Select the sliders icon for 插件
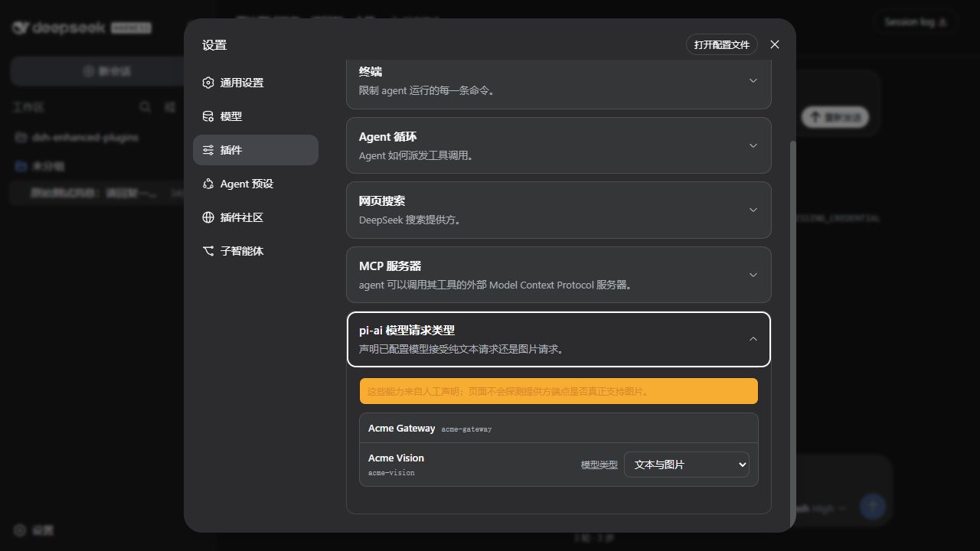Viewport: 980px width, 551px height. (208, 150)
